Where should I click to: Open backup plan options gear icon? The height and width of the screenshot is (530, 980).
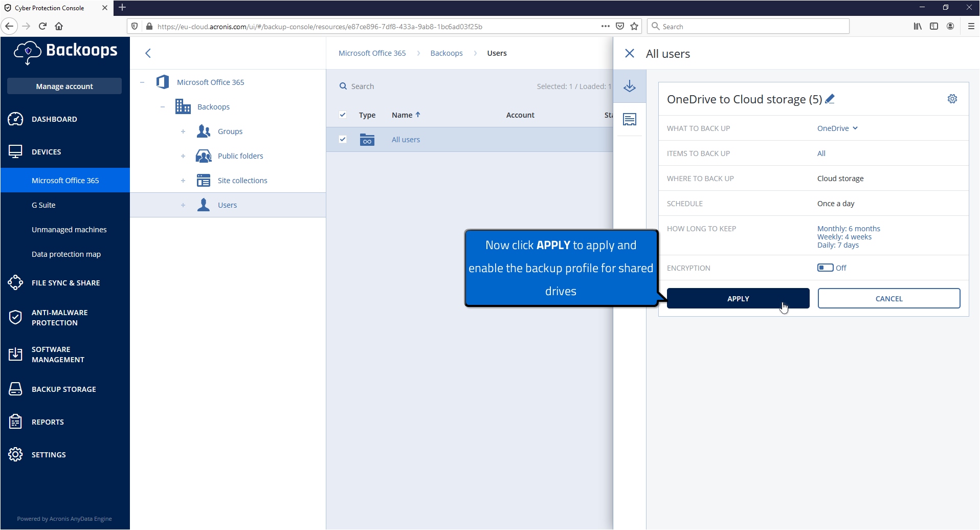click(x=952, y=99)
